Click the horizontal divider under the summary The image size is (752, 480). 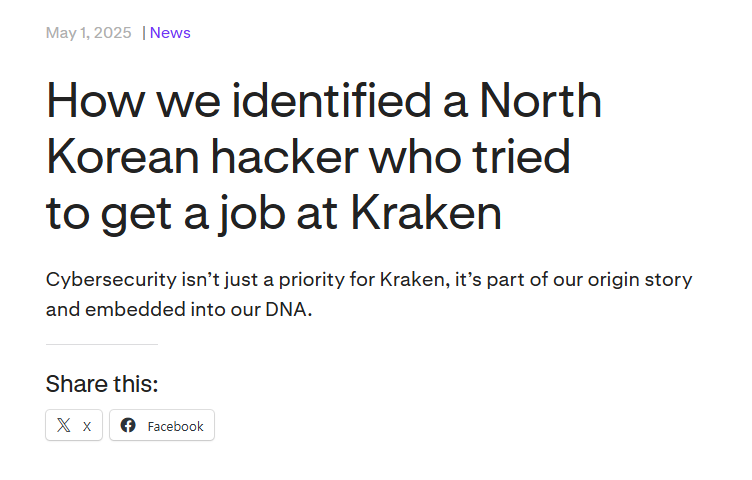coord(102,344)
